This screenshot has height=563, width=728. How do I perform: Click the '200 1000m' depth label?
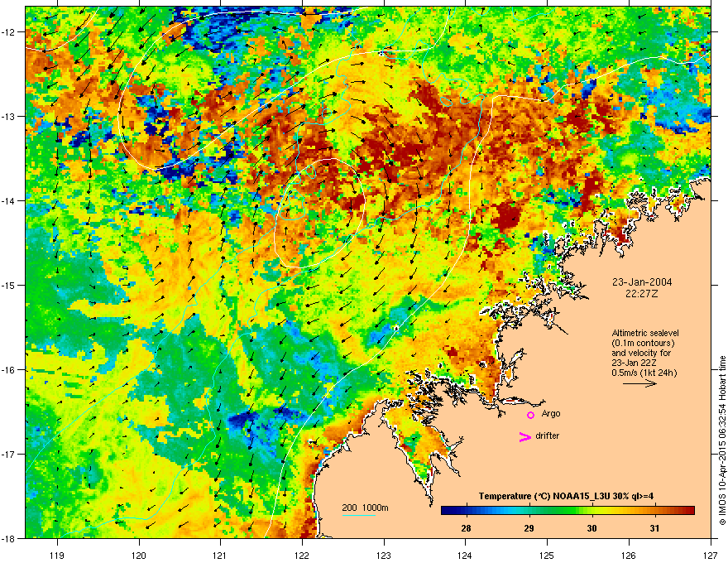click(x=365, y=508)
